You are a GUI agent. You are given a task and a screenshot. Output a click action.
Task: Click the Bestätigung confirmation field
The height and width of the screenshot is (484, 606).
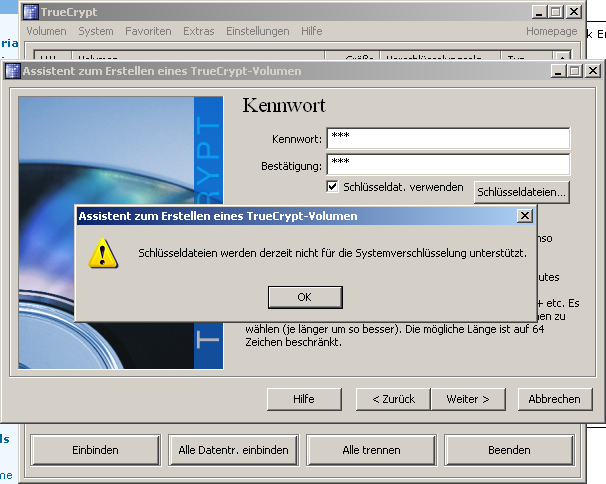click(x=448, y=164)
